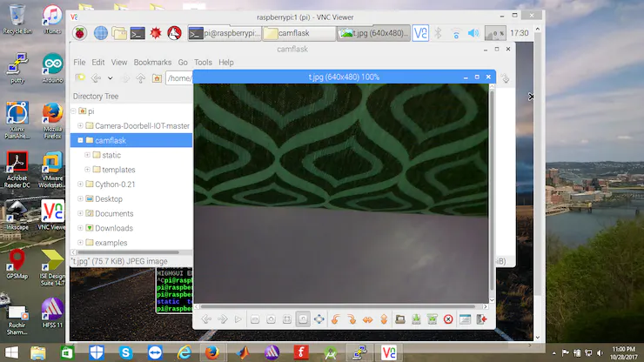
Task: Save the image with green arrow icon
Action: (x=416, y=319)
